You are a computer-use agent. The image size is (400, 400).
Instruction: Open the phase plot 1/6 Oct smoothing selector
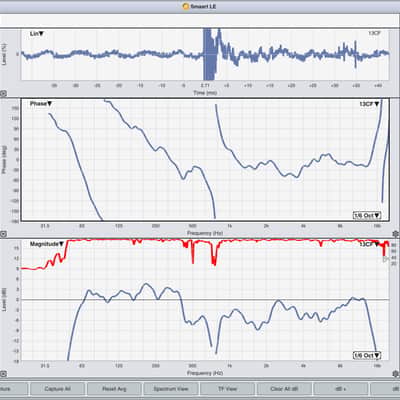367,215
